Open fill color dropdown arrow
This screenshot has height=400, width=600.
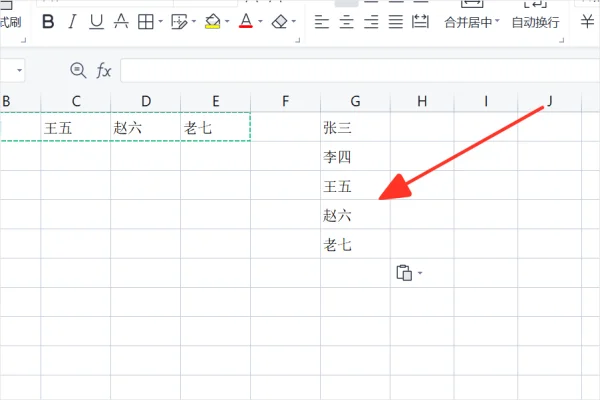pos(227,21)
